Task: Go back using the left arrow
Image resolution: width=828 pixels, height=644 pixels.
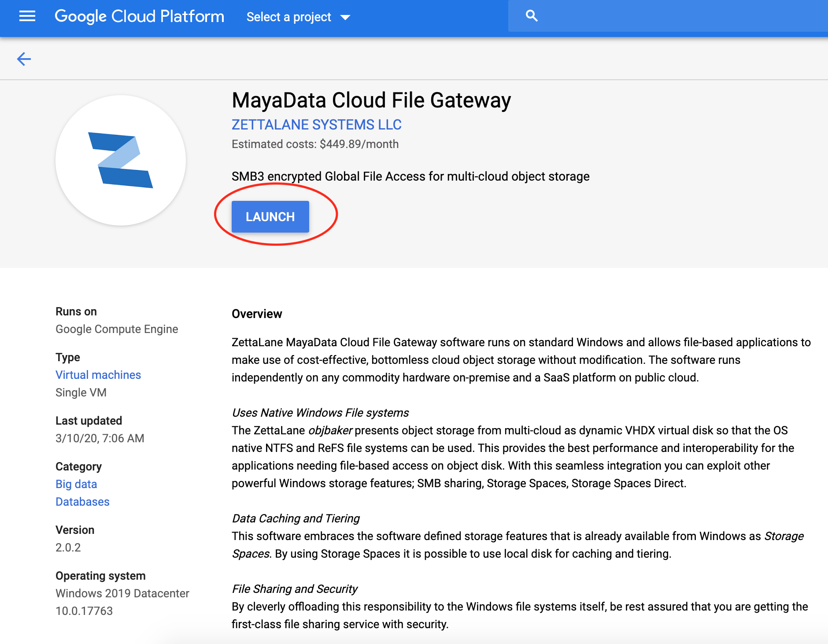Action: click(x=24, y=59)
